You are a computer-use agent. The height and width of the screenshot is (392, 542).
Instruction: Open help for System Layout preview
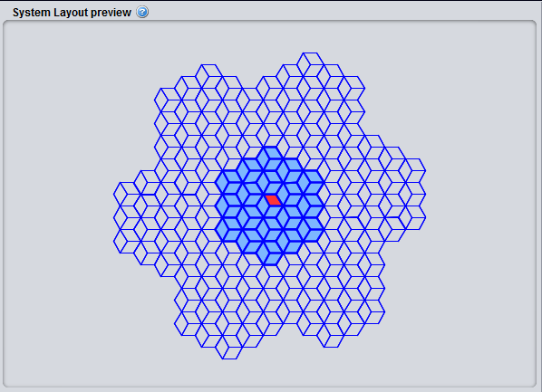tap(142, 12)
